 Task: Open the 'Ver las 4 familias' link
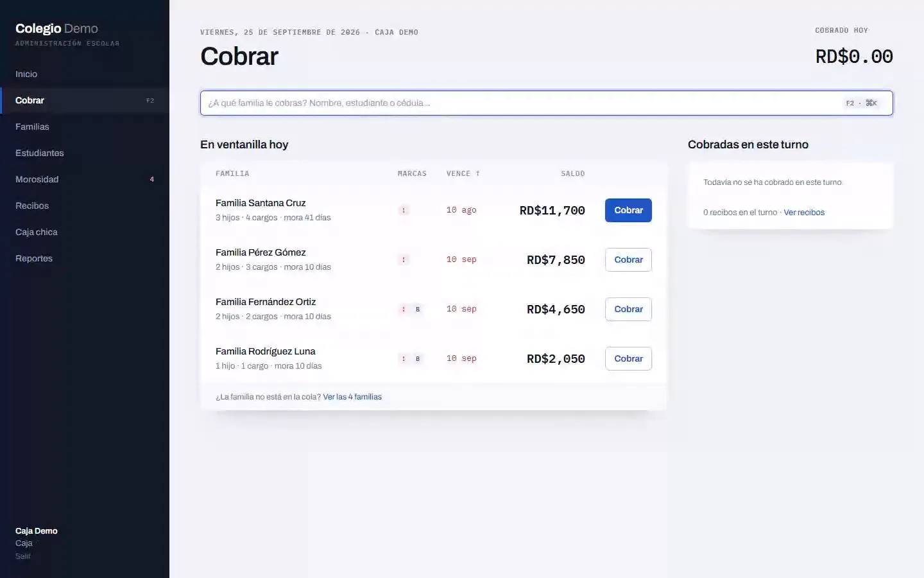click(x=352, y=397)
